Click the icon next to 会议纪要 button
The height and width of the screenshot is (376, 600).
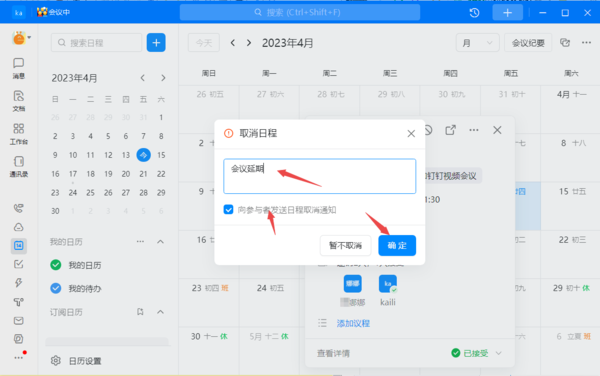(x=565, y=42)
